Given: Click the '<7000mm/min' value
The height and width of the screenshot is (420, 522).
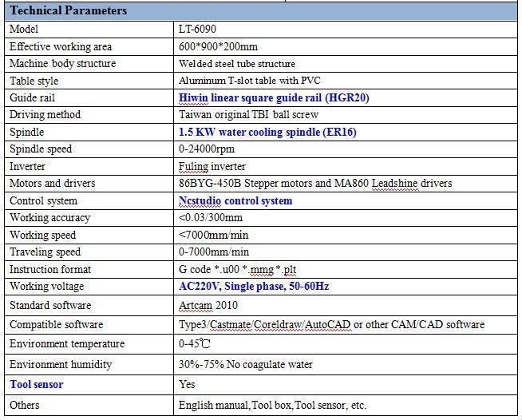Looking at the screenshot, I should click(x=213, y=235).
